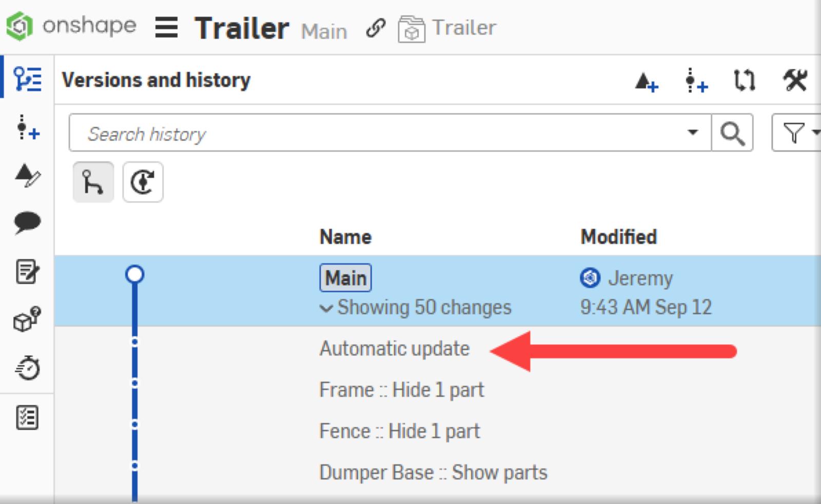Copy link via chain link icon
Screen dimensions: 821x504
click(x=375, y=28)
